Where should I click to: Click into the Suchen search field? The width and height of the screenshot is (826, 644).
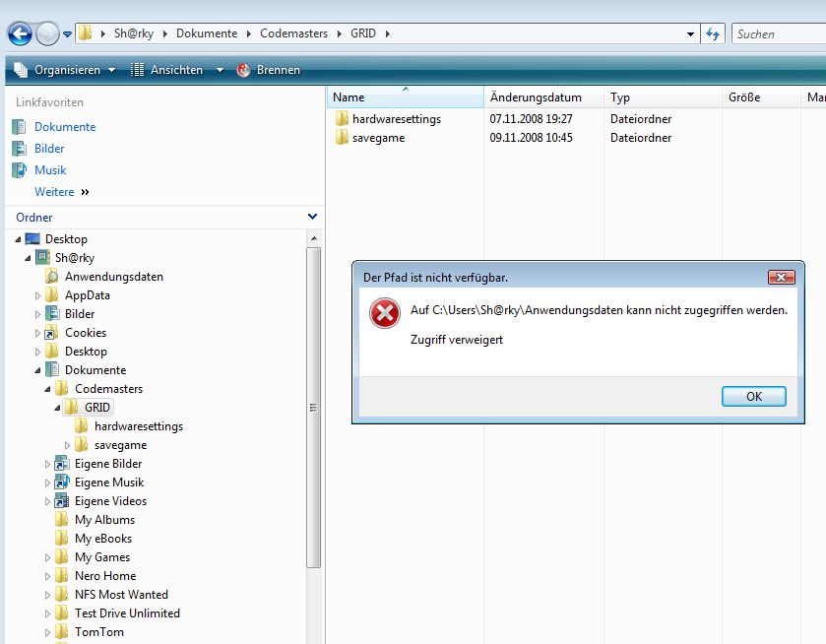pyautogui.click(x=778, y=34)
